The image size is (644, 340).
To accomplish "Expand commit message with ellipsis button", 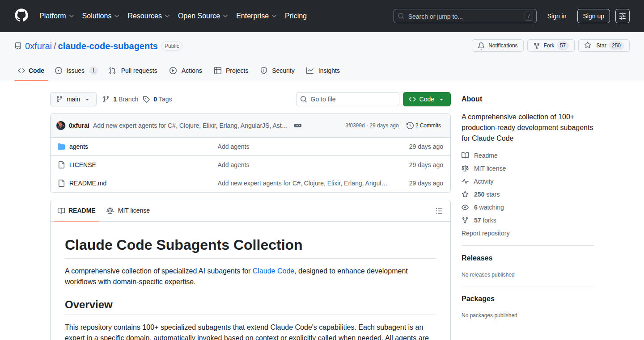I will pos(298,126).
